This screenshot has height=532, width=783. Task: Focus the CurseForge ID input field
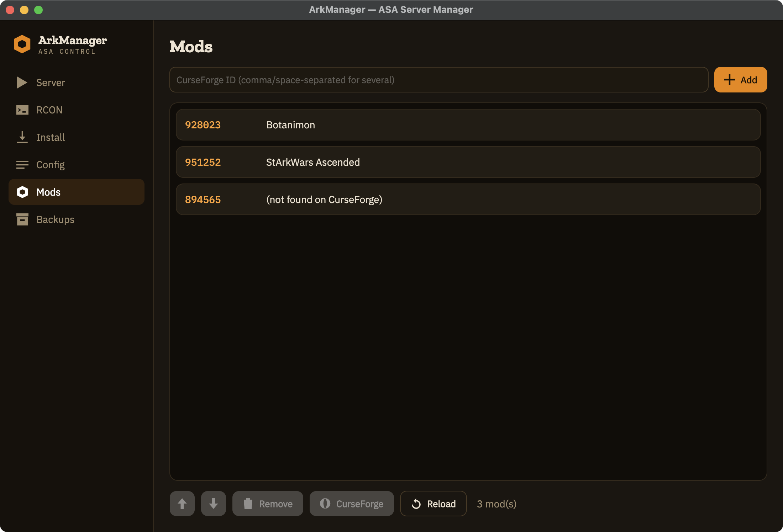(439, 80)
